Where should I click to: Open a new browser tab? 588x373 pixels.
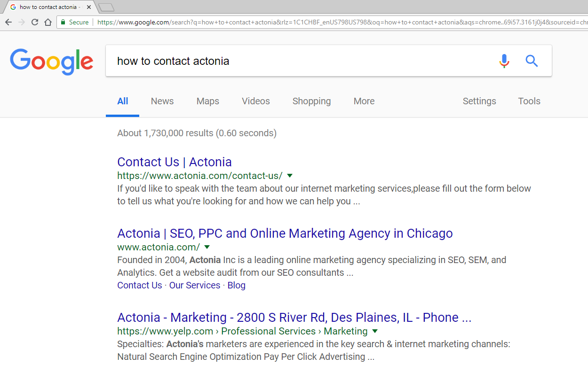[107, 7]
